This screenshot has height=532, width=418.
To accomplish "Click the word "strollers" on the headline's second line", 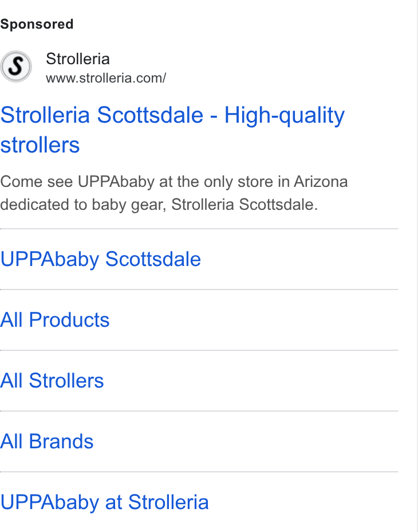I will pos(40,145).
